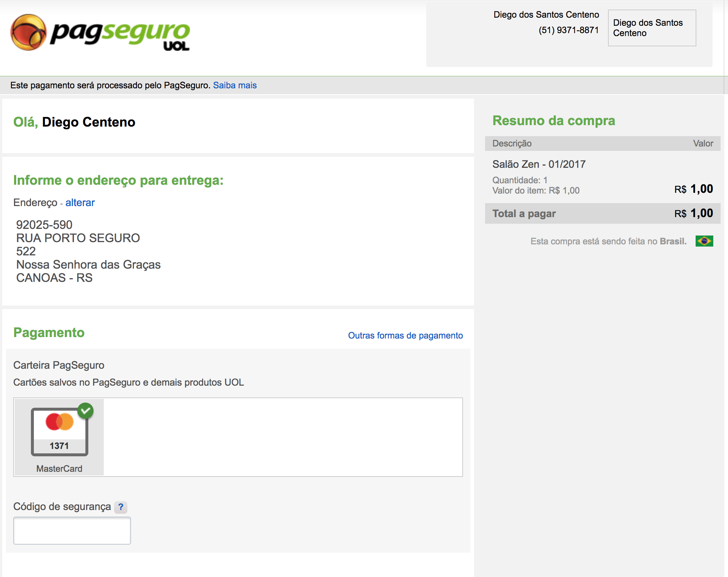Click the Descrição column header
The width and height of the screenshot is (728, 577).
point(512,144)
